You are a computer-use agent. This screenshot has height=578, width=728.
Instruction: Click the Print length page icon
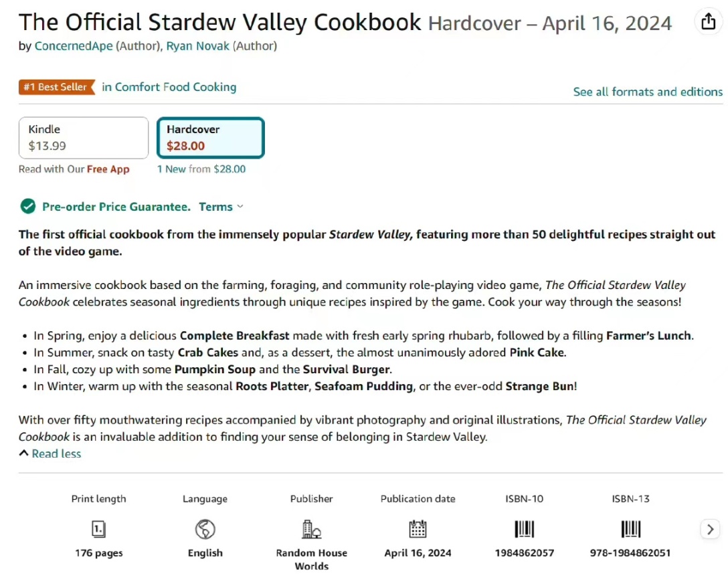click(x=98, y=528)
